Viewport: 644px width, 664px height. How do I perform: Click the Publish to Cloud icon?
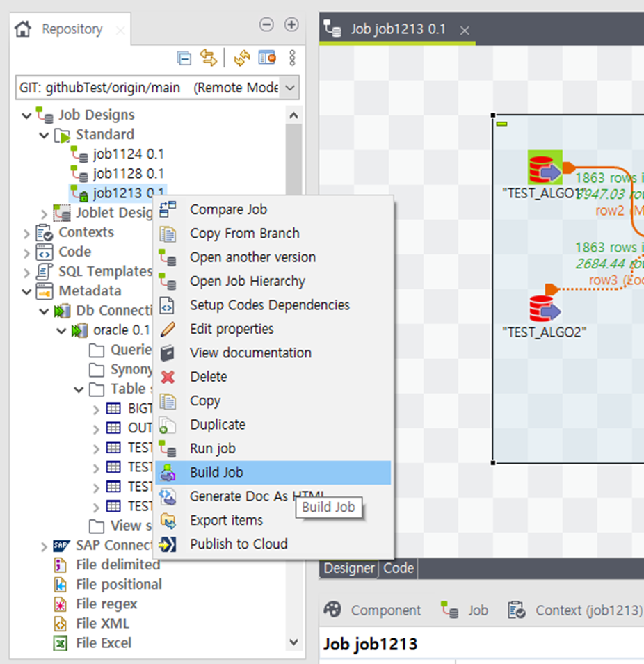tap(168, 544)
